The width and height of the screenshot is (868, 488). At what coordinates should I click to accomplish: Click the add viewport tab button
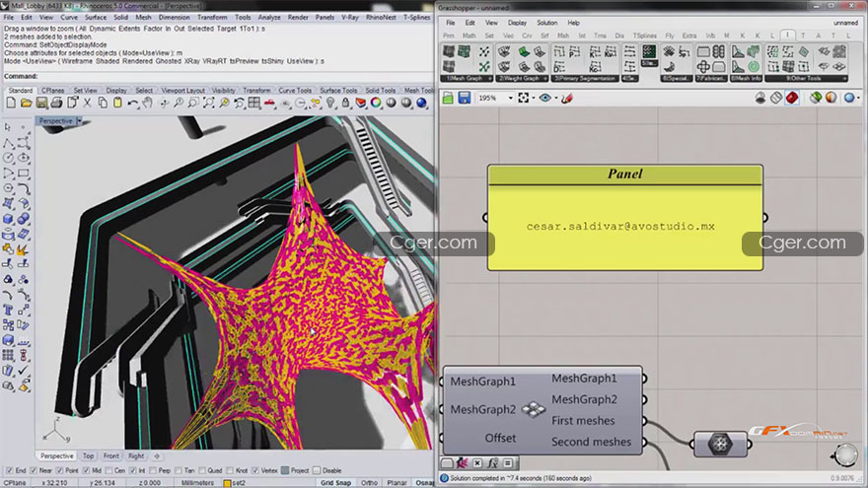click(157, 455)
